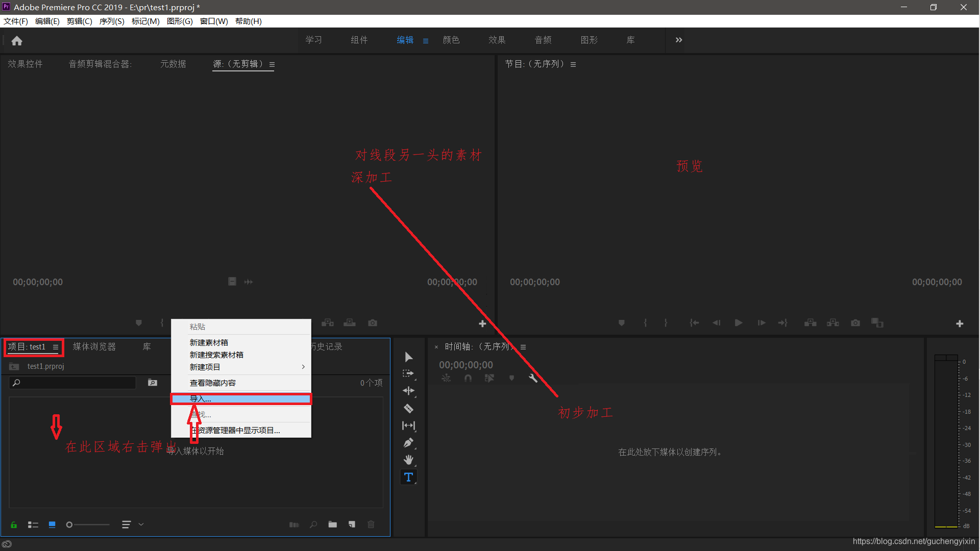This screenshot has width=980, height=551.
Task: Switch project panel to list view
Action: point(33,524)
